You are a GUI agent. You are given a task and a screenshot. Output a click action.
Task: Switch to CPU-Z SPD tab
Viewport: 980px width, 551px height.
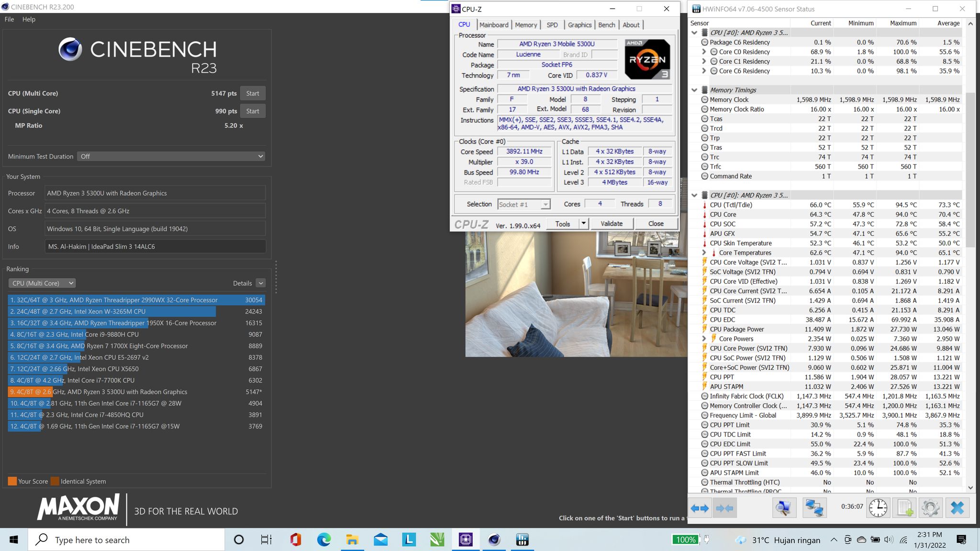point(552,25)
